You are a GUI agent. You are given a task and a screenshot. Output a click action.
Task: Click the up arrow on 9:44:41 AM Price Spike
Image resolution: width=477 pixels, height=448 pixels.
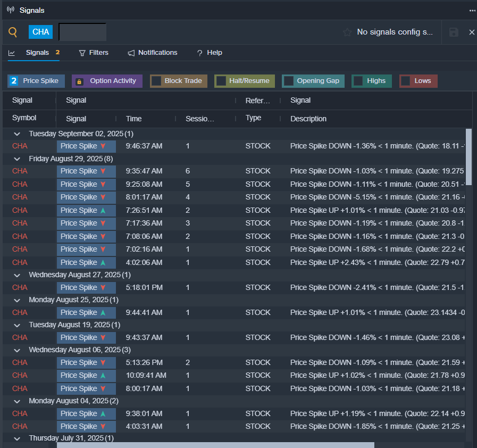(103, 312)
